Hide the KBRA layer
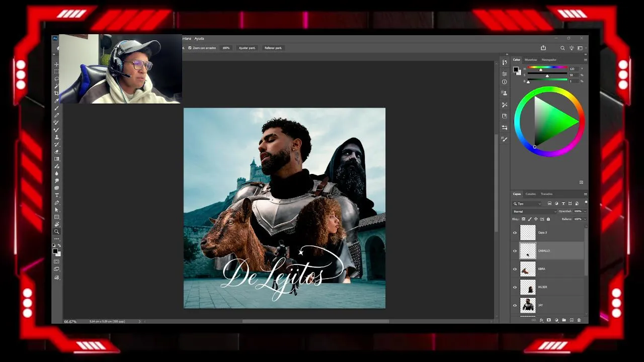 515,269
